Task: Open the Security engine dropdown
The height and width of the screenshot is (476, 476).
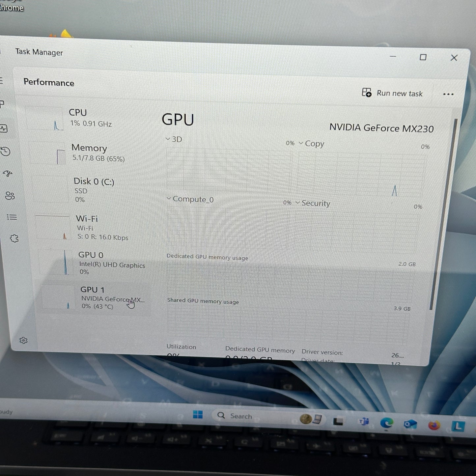Action: 297,203
